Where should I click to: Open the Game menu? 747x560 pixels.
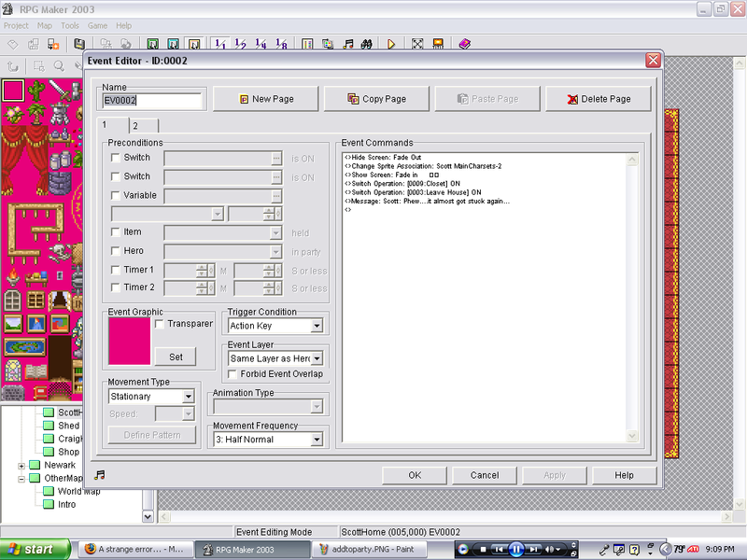point(98,26)
